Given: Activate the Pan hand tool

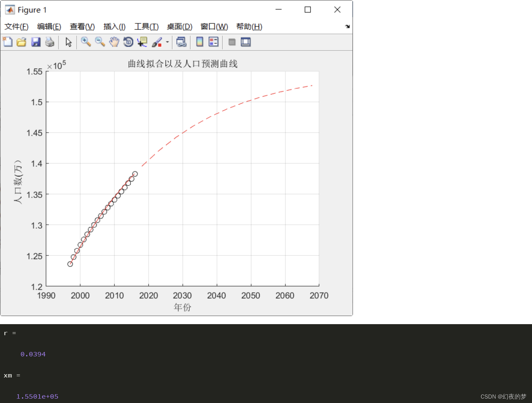Looking at the screenshot, I should (x=114, y=42).
